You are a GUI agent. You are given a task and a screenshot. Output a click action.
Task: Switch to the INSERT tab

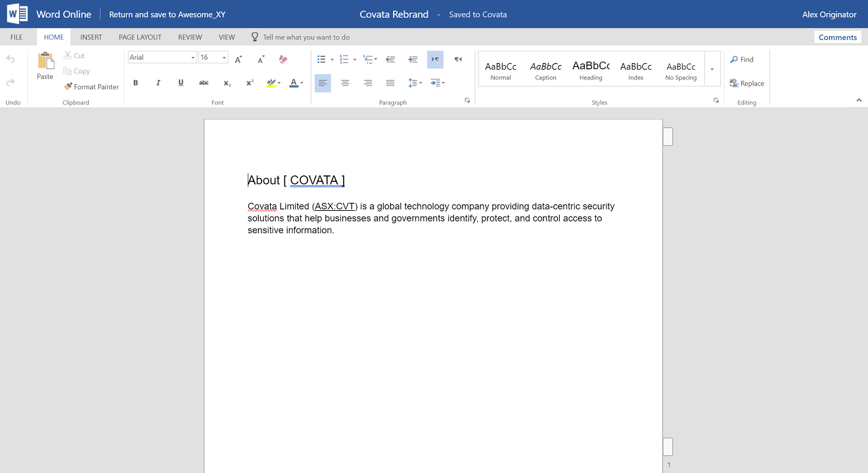pyautogui.click(x=91, y=37)
